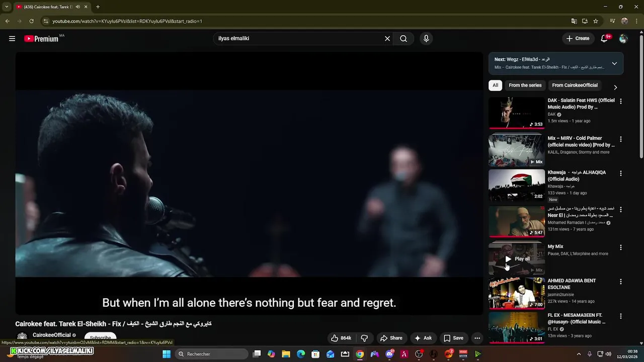Clear the search text with X
The image size is (644, 362).
pos(387,39)
